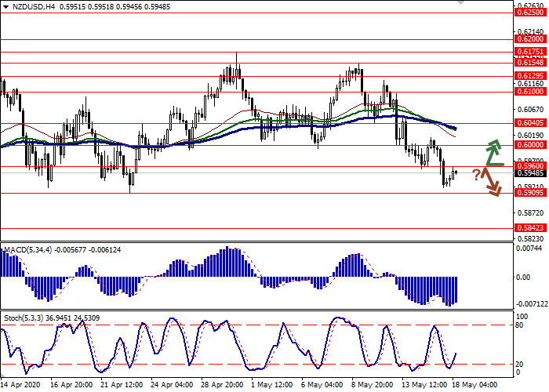This screenshot has height=392, width=549.
Task: Click the red question mark symbol
Action: click(476, 176)
